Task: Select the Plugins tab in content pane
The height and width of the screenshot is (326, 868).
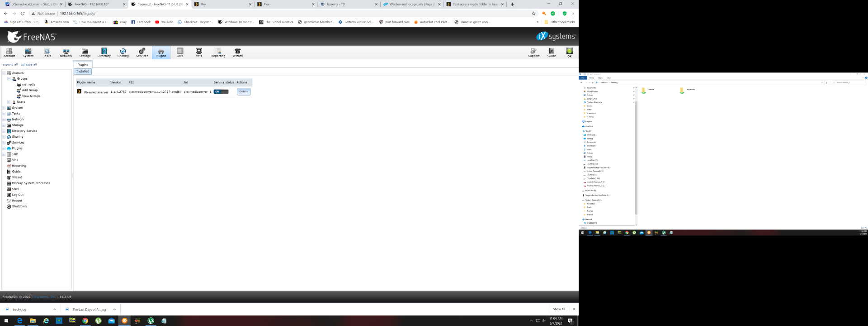Action: pos(83,65)
